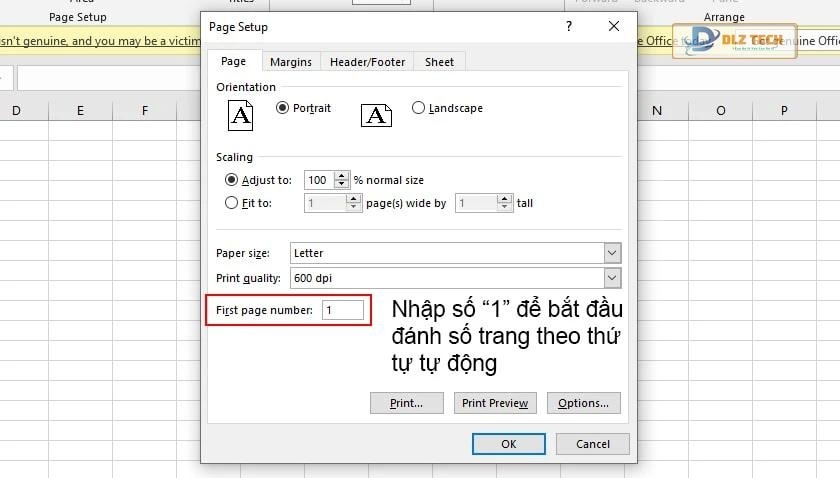The image size is (840, 478).
Task: Click the Page Setup ribbon group label
Action: click(78, 17)
